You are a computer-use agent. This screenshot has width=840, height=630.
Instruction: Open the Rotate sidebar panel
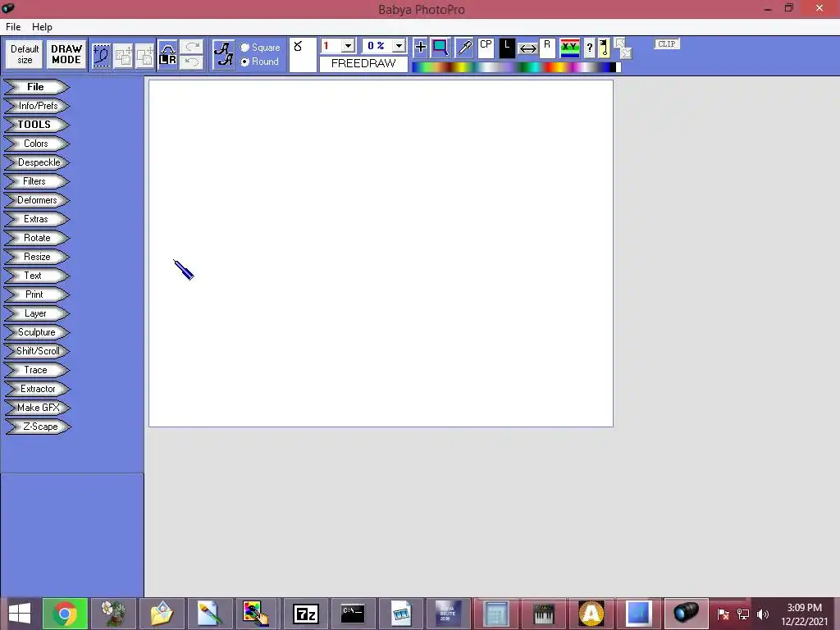(x=37, y=238)
